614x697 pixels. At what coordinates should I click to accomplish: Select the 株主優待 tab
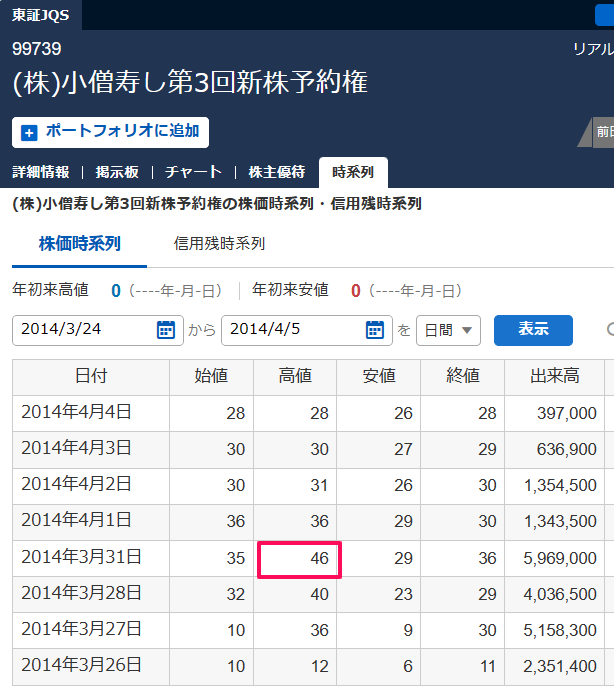(x=276, y=172)
